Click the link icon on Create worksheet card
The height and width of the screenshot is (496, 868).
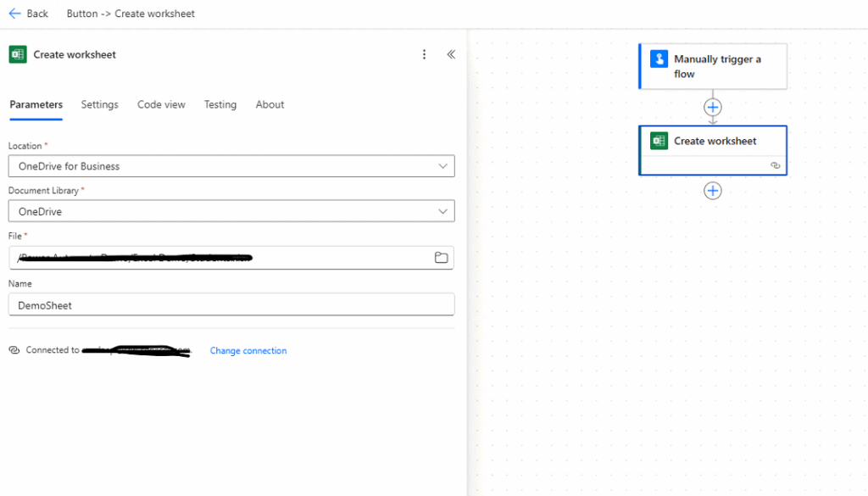coord(775,165)
